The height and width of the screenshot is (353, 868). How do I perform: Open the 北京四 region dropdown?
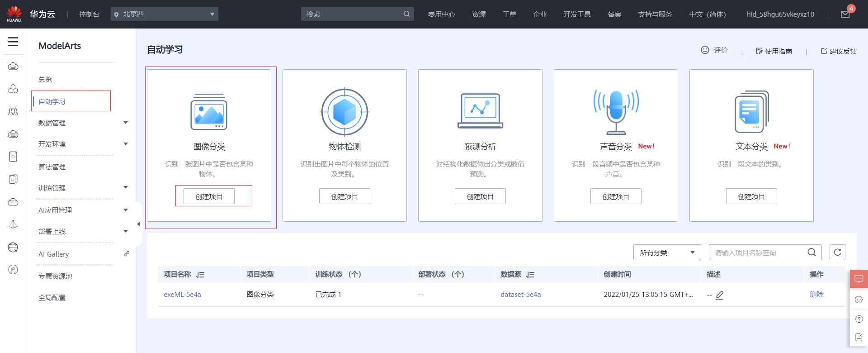[x=165, y=14]
